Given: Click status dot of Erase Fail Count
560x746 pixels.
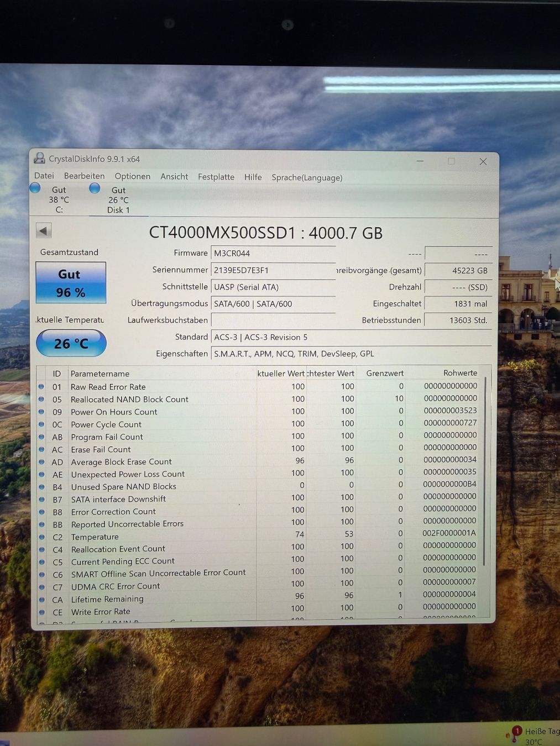Looking at the screenshot, I should coord(41,449).
